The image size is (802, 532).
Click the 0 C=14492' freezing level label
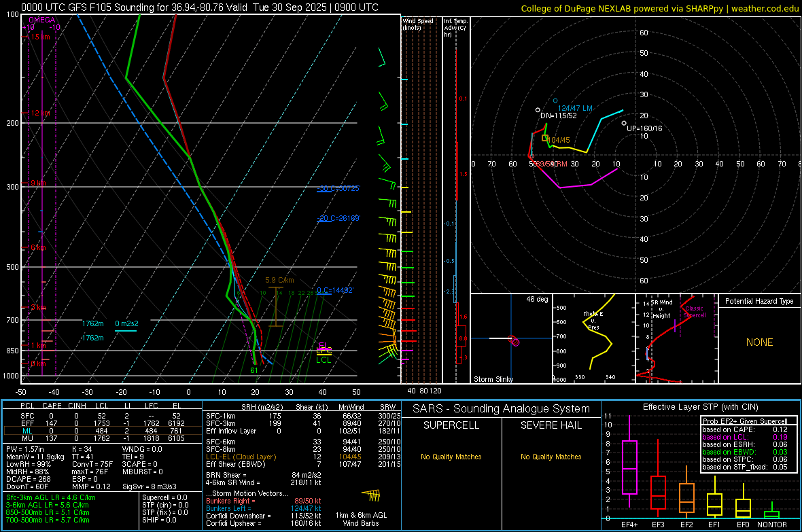coord(335,290)
